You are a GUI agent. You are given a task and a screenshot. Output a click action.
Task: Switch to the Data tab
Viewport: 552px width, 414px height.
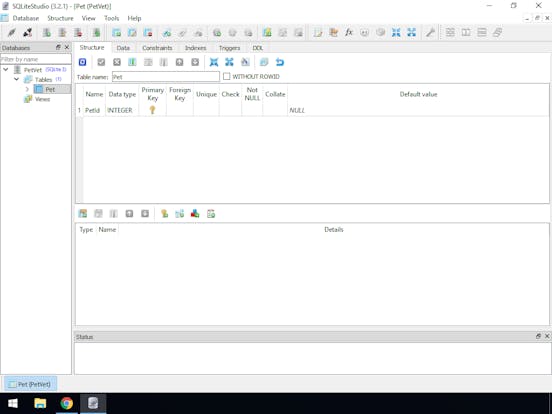click(x=123, y=48)
